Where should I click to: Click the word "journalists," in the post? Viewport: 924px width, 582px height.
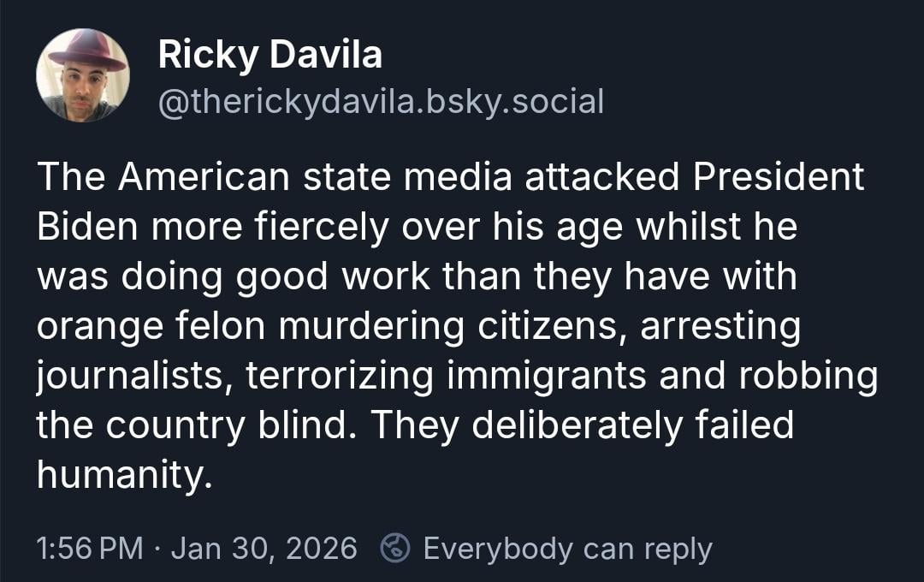[133, 377]
